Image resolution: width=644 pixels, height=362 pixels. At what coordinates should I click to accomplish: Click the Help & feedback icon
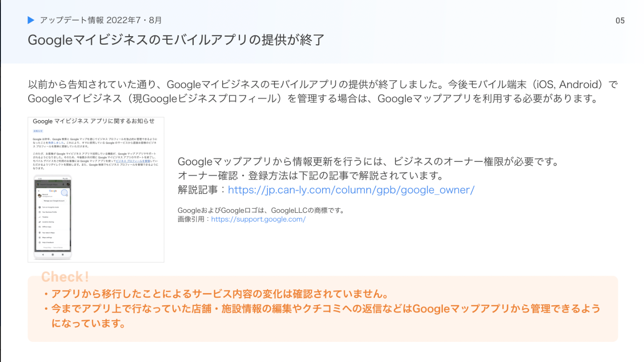click(x=40, y=242)
